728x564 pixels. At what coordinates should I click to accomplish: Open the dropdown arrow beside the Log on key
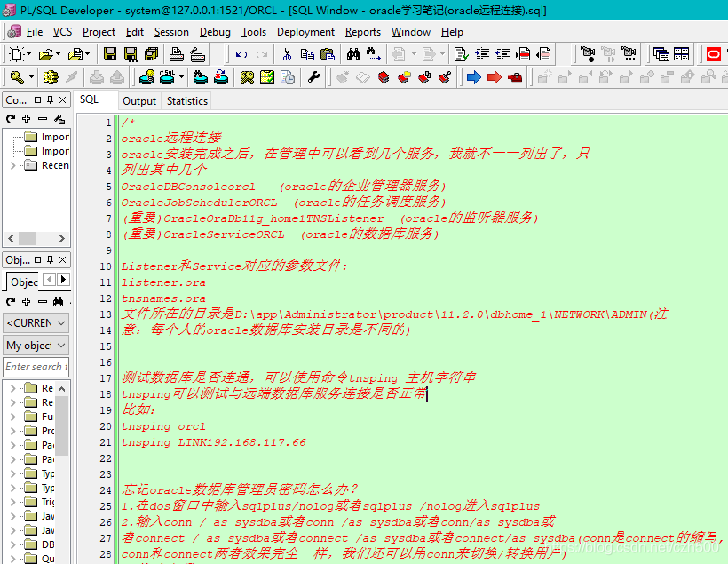[32, 77]
